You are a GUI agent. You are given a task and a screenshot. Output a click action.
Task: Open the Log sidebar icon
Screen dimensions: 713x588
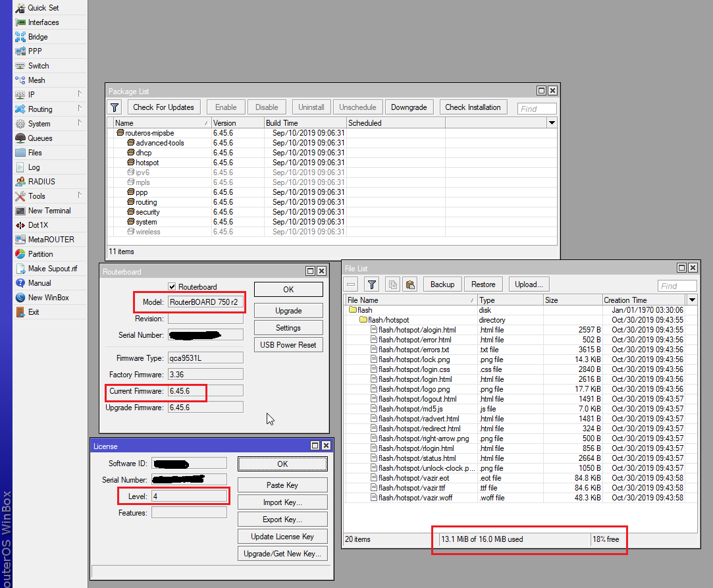point(20,167)
